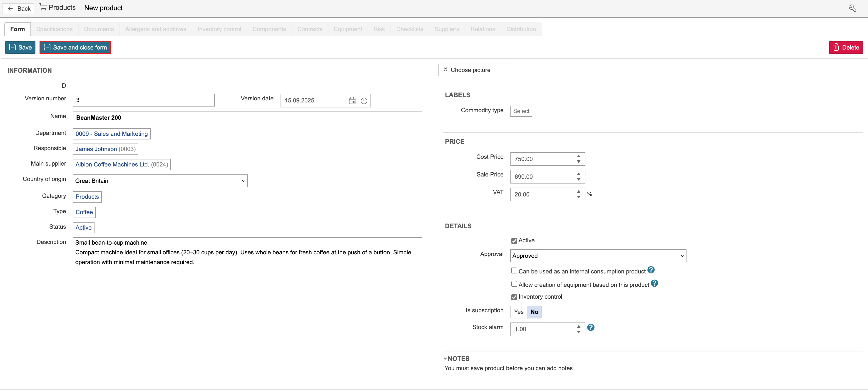Click the clock icon beside Version date

coord(364,100)
